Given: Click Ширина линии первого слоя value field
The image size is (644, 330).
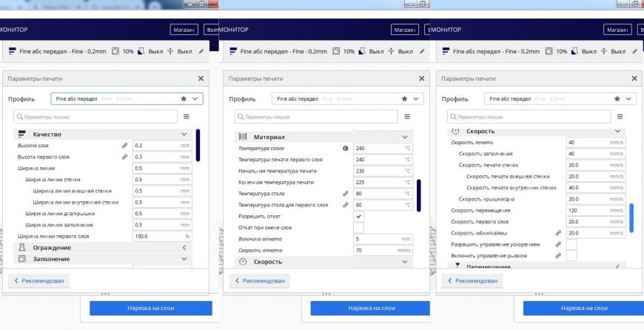Looking at the screenshot, I should pyautogui.click(x=162, y=237).
